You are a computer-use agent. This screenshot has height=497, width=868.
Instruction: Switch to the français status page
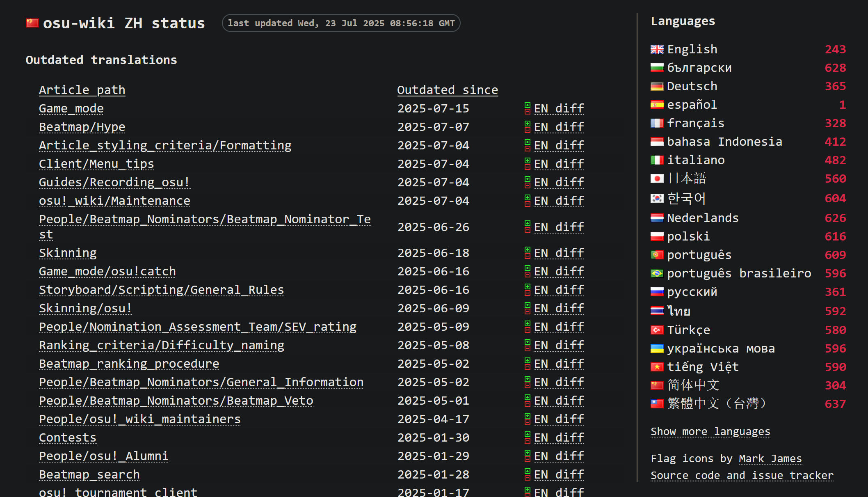(x=696, y=123)
